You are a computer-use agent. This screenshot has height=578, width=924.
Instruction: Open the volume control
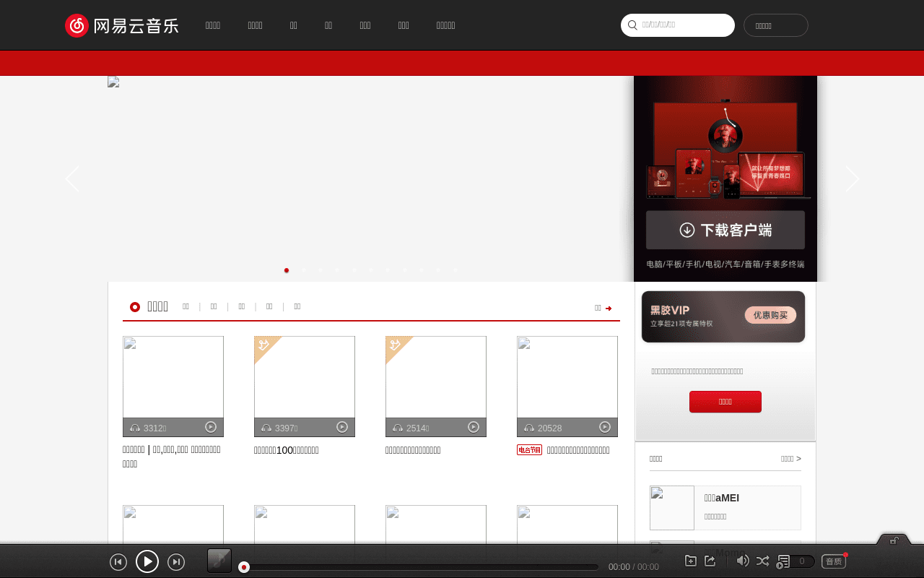(x=743, y=561)
